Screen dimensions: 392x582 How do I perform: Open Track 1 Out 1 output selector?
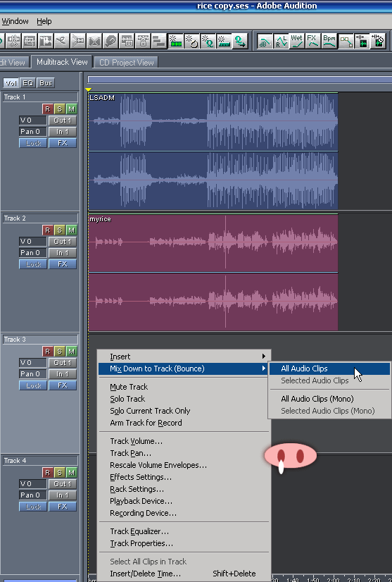(x=63, y=120)
